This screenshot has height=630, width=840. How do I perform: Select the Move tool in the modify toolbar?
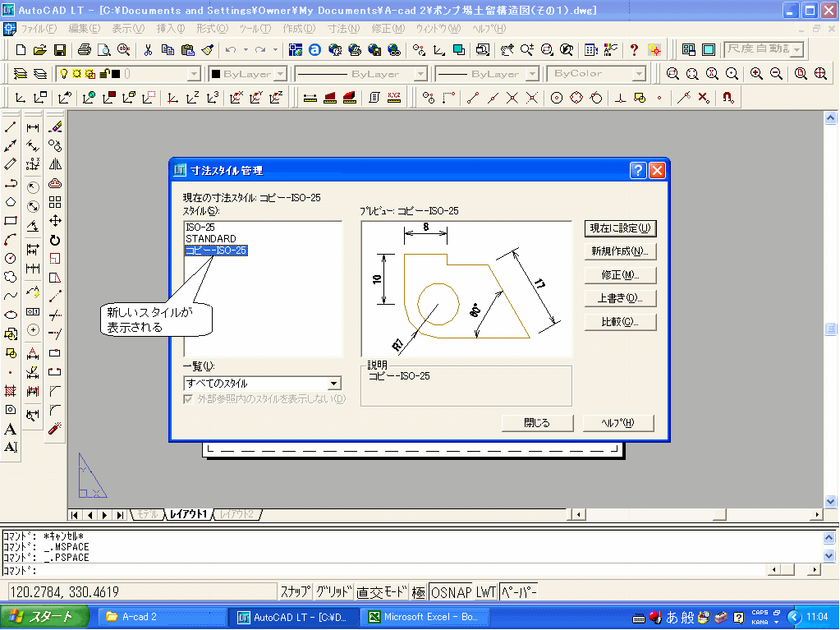pyautogui.click(x=55, y=221)
